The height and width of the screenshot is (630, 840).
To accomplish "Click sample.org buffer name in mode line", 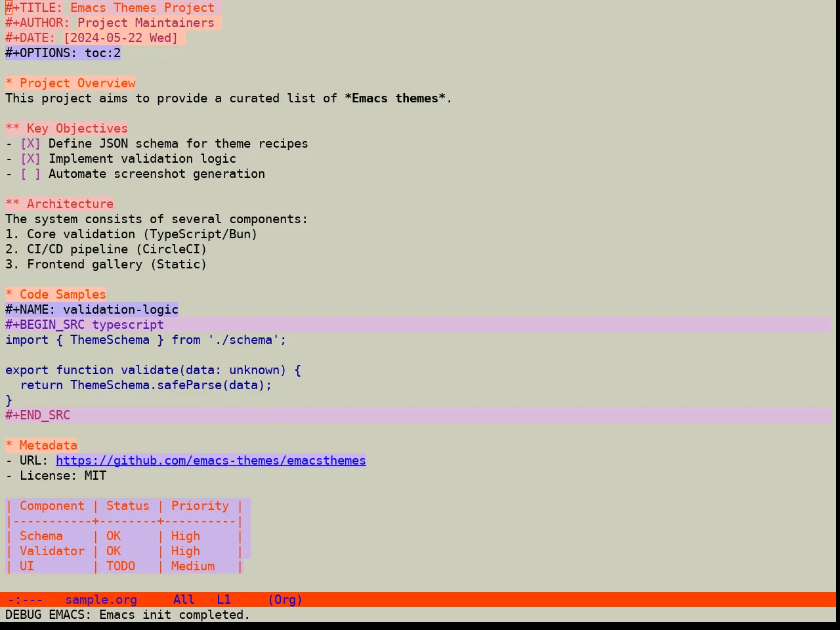I will (101, 600).
